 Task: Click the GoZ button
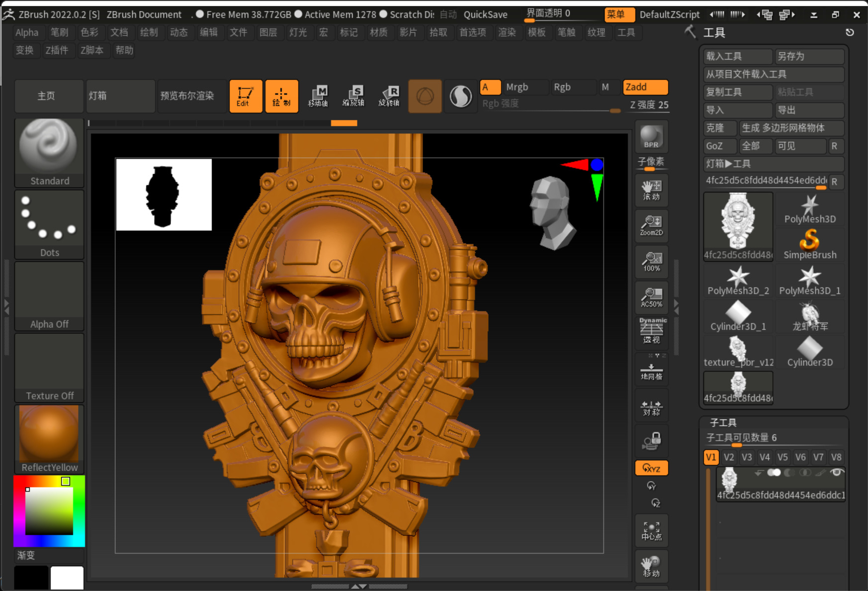click(x=720, y=146)
